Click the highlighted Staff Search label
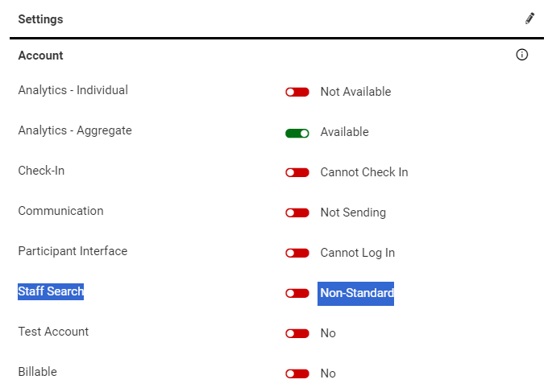Viewport: 548px width, 392px height. click(51, 291)
